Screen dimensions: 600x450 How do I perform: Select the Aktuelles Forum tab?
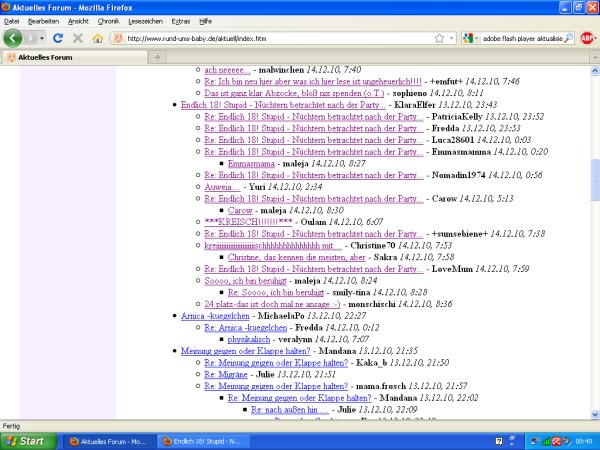coord(75,57)
